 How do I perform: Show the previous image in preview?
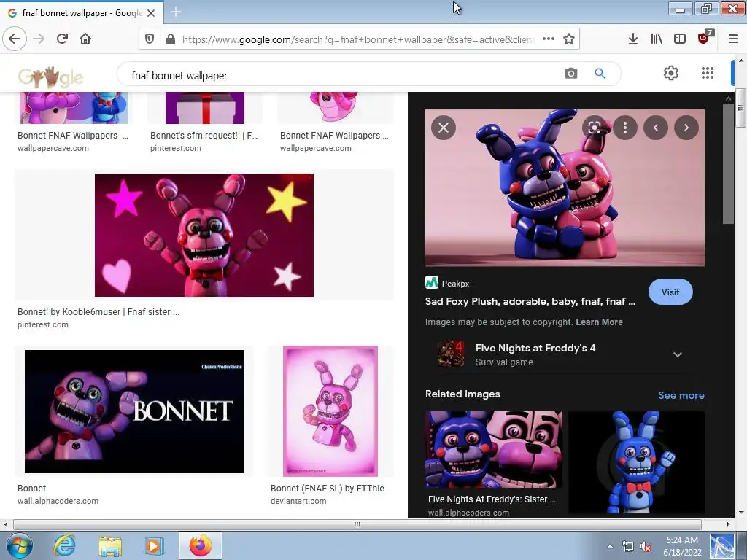(x=656, y=128)
